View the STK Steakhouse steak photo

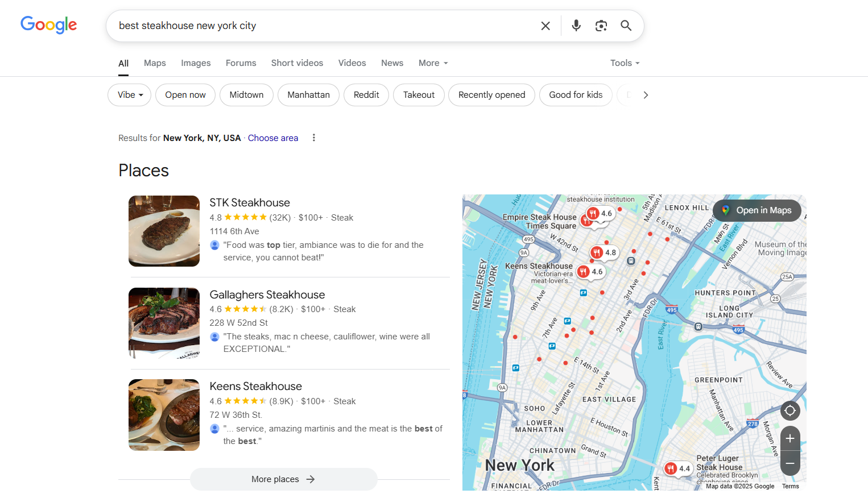pos(164,231)
